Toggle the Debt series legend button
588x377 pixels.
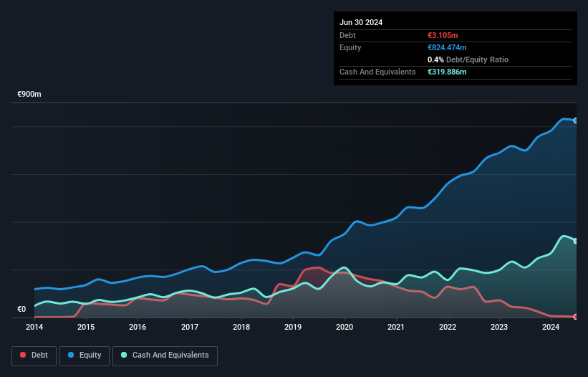tap(34, 355)
